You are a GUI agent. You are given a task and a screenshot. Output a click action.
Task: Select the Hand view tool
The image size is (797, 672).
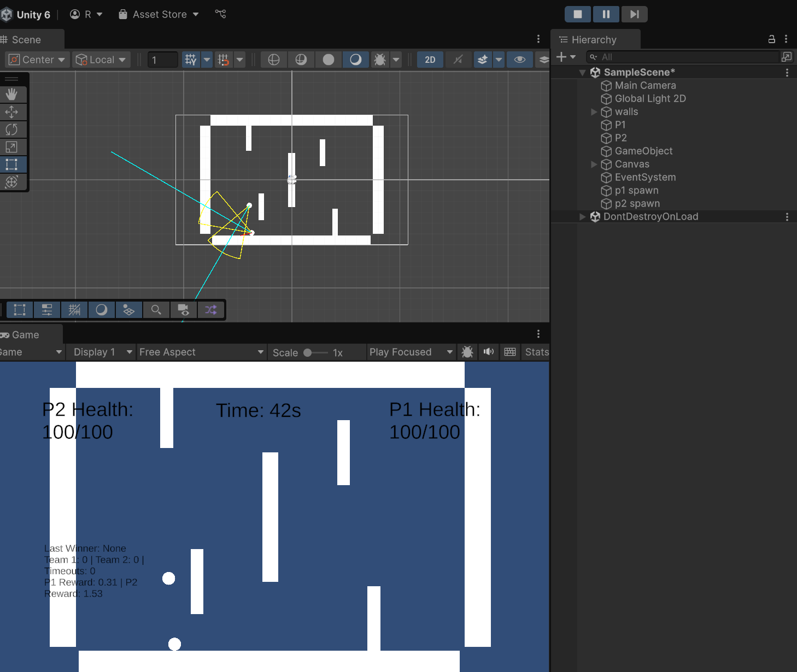pyautogui.click(x=11, y=94)
